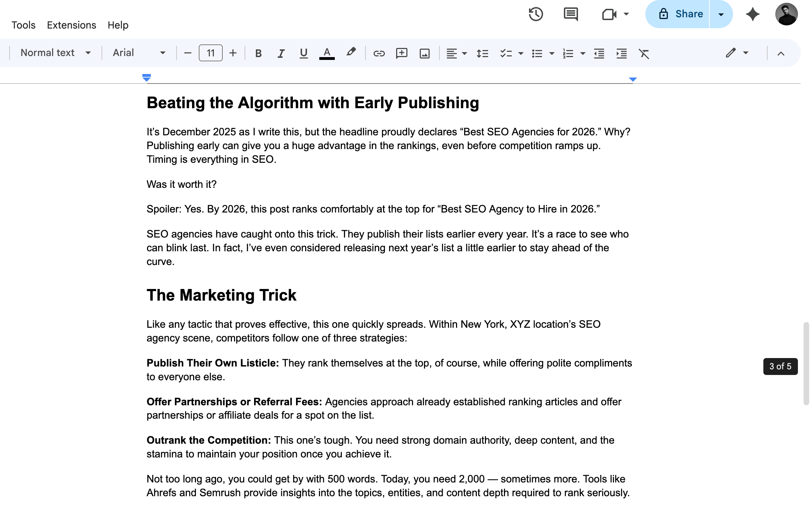The width and height of the screenshot is (812, 511).
Task: Show all comments panel icon
Action: coord(571,14)
